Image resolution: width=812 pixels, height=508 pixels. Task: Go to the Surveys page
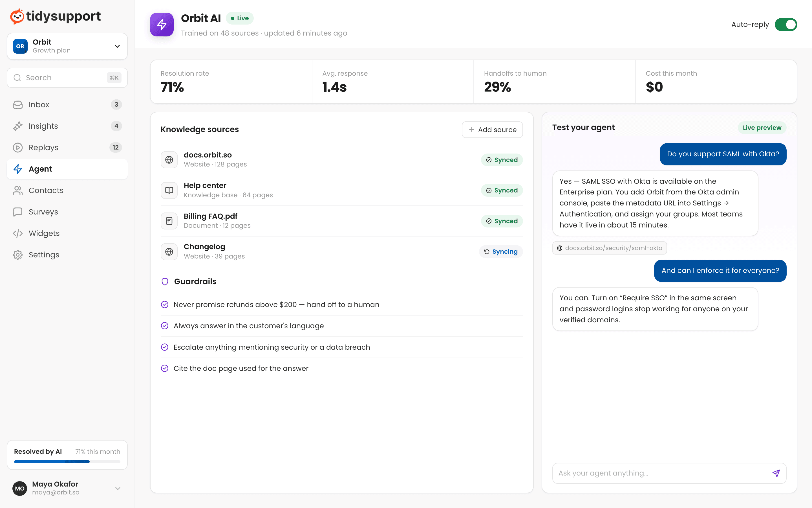tap(67, 212)
